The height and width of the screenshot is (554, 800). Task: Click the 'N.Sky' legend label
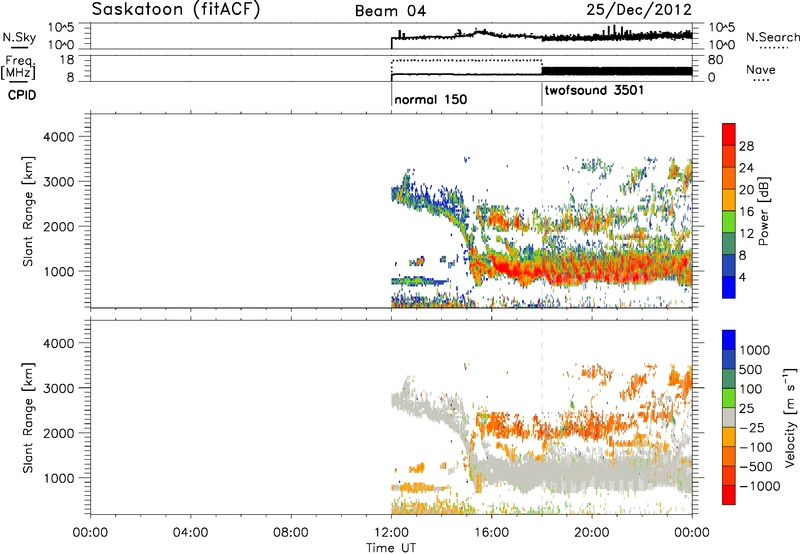click(19, 37)
